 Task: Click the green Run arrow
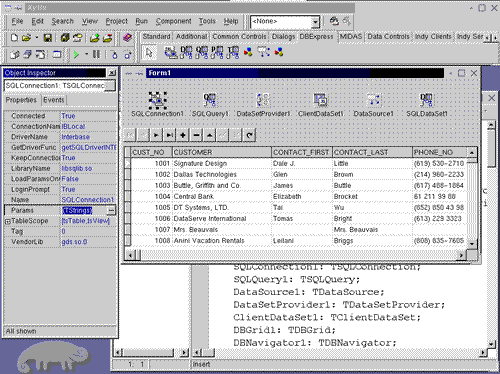pyautogui.click(x=76, y=54)
